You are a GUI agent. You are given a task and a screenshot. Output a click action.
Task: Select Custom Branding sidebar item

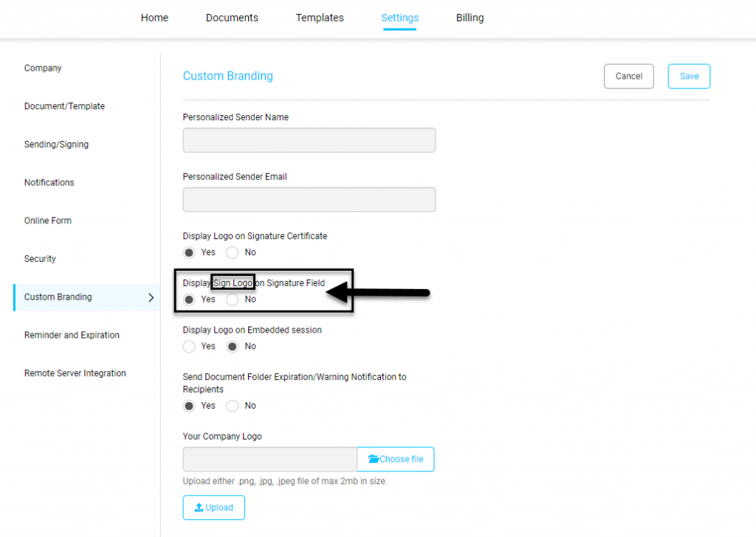87,297
